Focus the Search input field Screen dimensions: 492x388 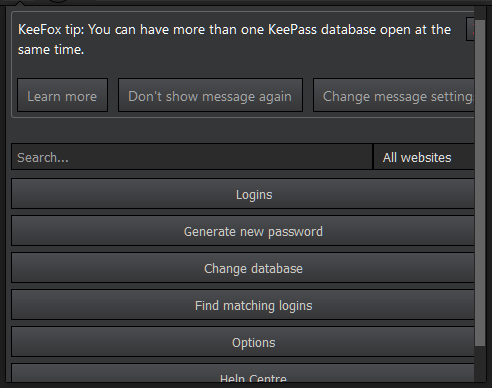click(192, 157)
